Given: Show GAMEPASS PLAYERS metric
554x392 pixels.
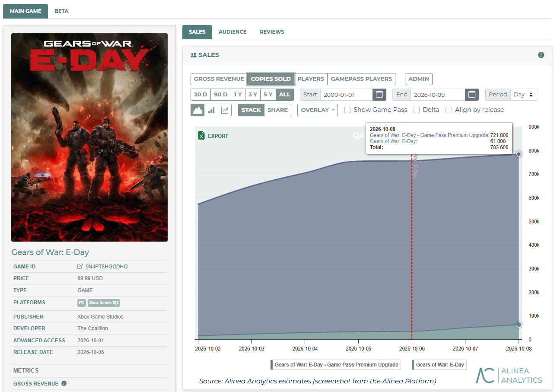Looking at the screenshot, I should 361,79.
